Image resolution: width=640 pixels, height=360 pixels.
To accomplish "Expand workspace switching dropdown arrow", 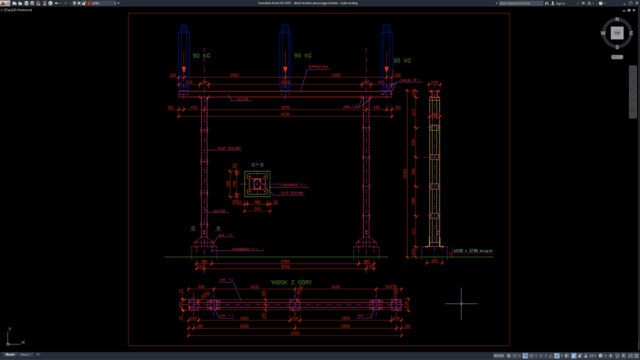I will pos(605,356).
